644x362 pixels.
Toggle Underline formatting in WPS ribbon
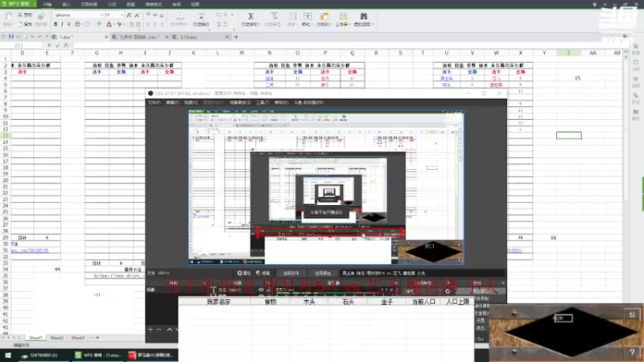click(x=68, y=24)
